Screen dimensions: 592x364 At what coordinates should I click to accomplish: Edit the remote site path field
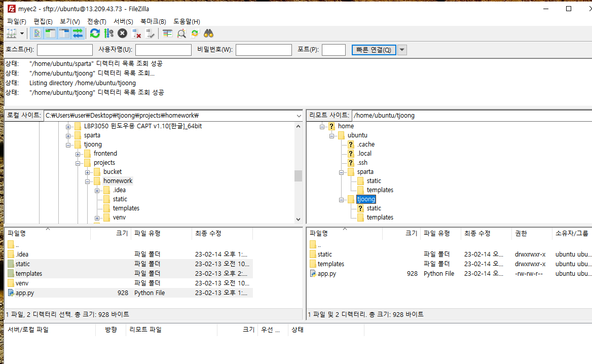point(472,116)
